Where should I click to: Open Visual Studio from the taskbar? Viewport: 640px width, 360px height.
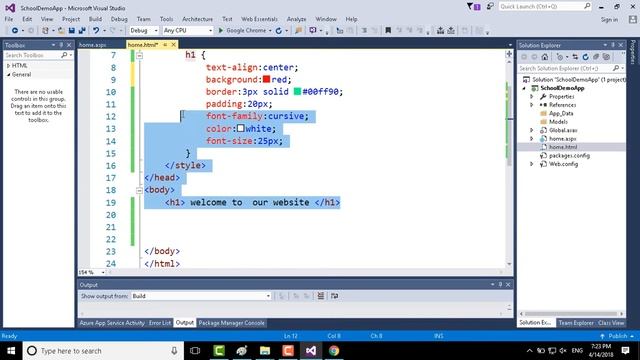(x=311, y=351)
